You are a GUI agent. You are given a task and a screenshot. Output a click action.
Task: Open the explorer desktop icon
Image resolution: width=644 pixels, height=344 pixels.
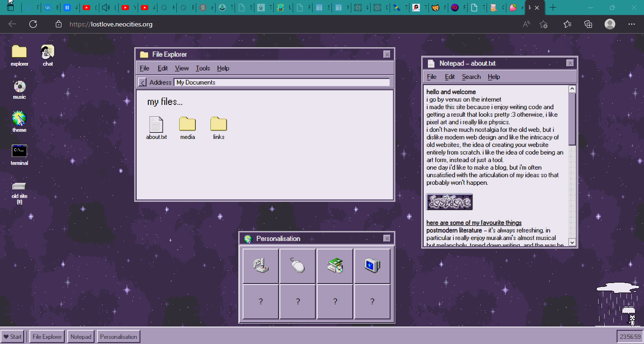19,52
